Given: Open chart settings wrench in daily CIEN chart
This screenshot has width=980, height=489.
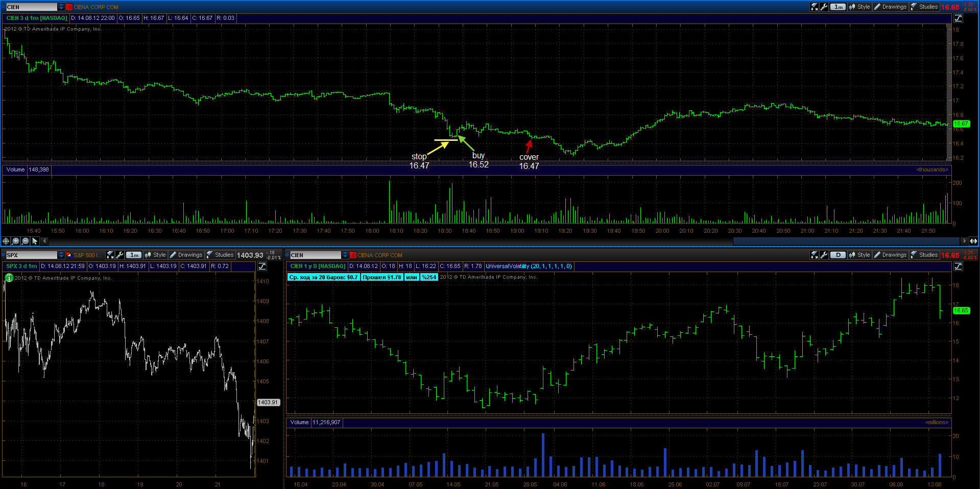Looking at the screenshot, I should click(x=824, y=255).
